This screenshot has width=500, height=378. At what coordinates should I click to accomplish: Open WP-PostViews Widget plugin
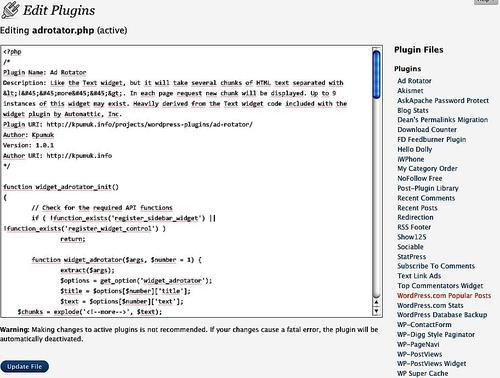coord(432,364)
